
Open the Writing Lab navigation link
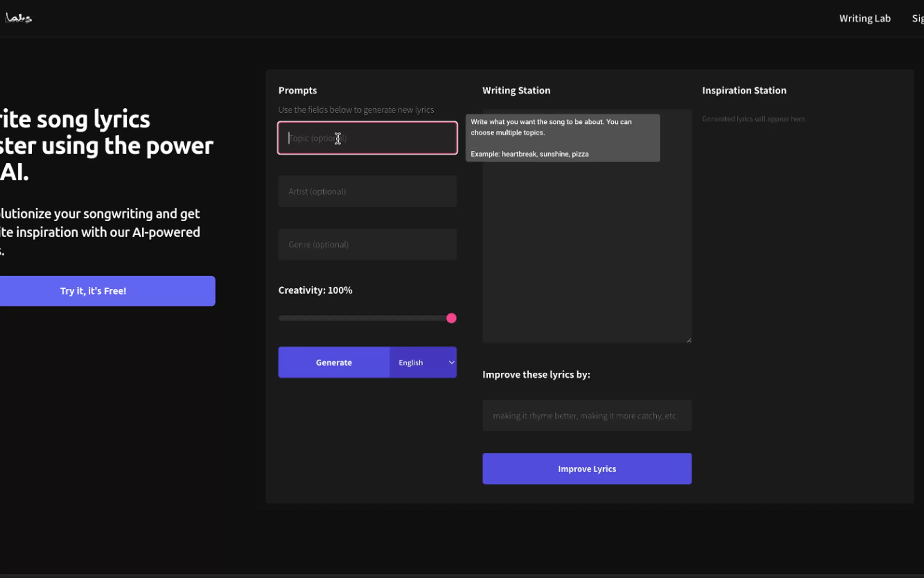point(864,18)
